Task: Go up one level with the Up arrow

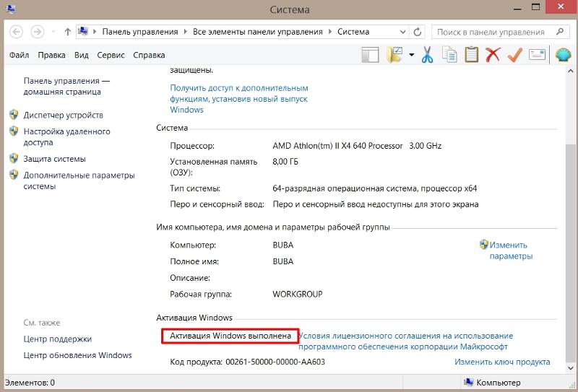Action: click(x=67, y=32)
